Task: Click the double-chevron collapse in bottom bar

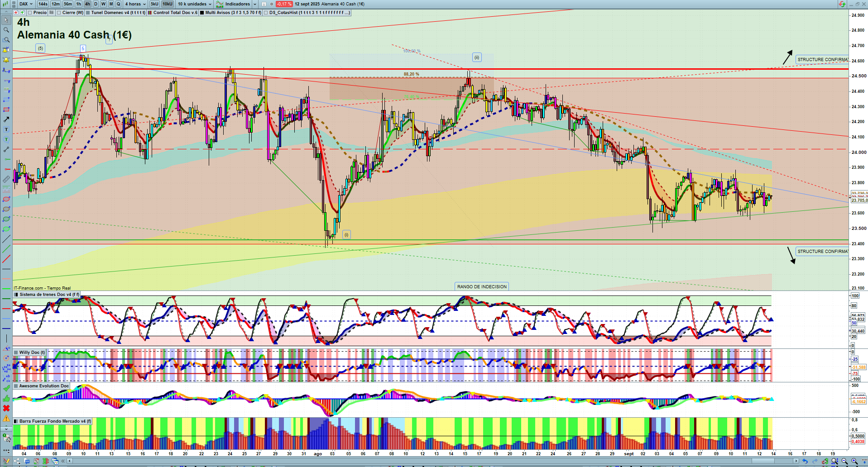Action: 63,461
